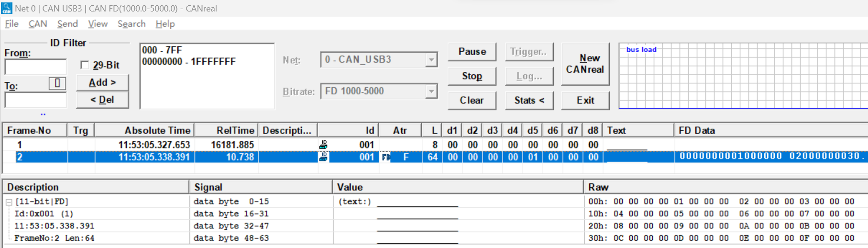The image size is (868, 248).
Task: Collapse the [11-bit|FD] tree node
Action: 9,202
